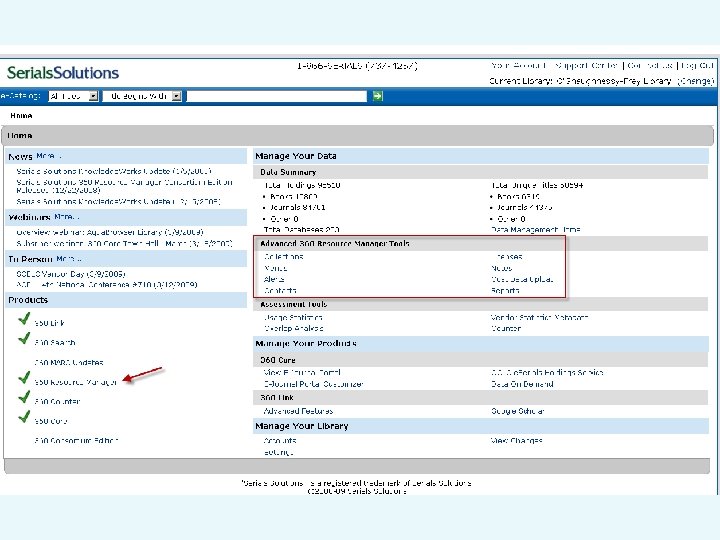Open Overlap Analysis under Assessment Tools

(293, 328)
